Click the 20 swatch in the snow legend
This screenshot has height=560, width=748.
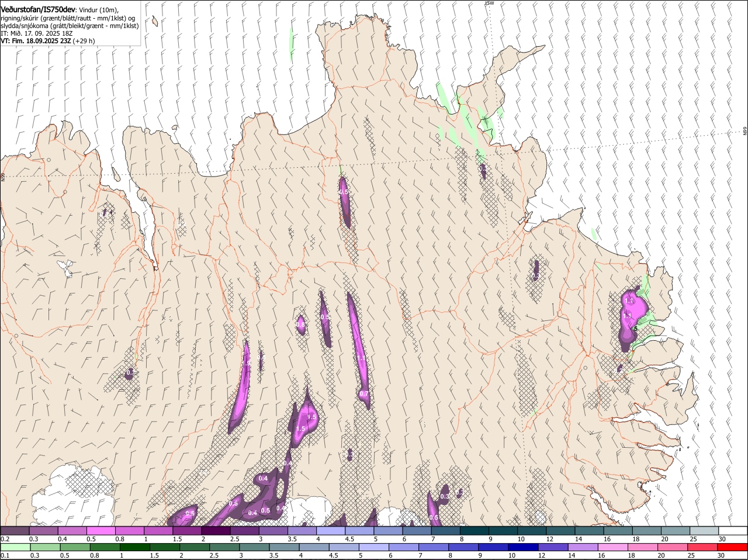pos(676,530)
